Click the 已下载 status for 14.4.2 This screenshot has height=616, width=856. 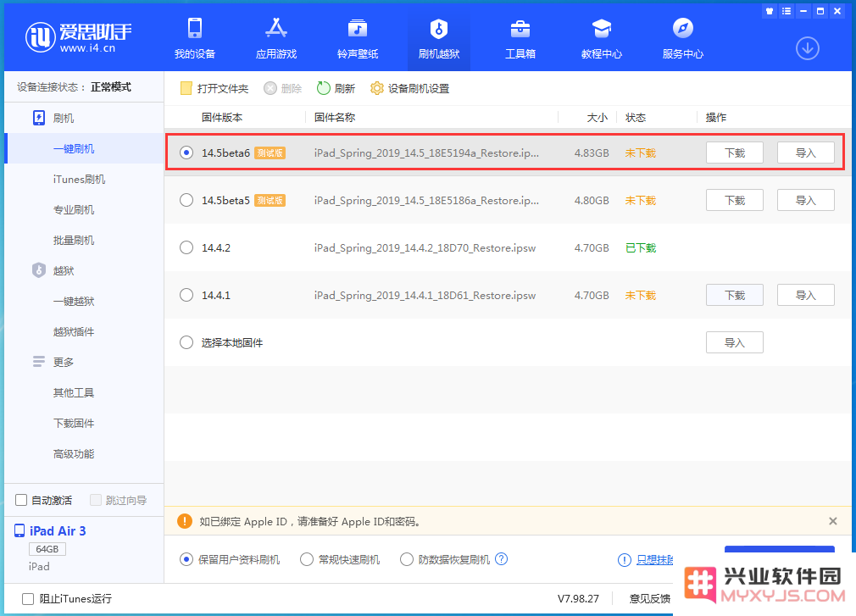point(641,247)
